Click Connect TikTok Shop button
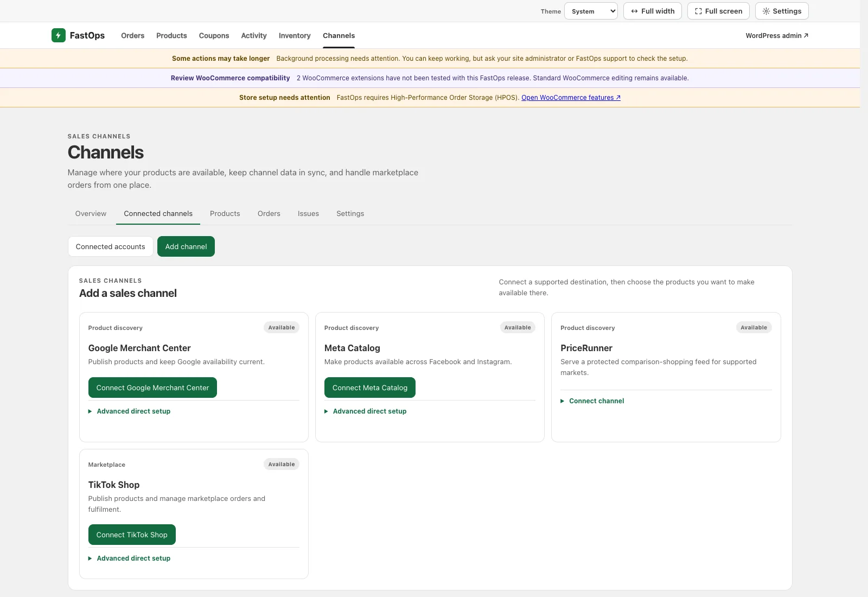Image resolution: width=868 pixels, height=597 pixels. pos(132,535)
